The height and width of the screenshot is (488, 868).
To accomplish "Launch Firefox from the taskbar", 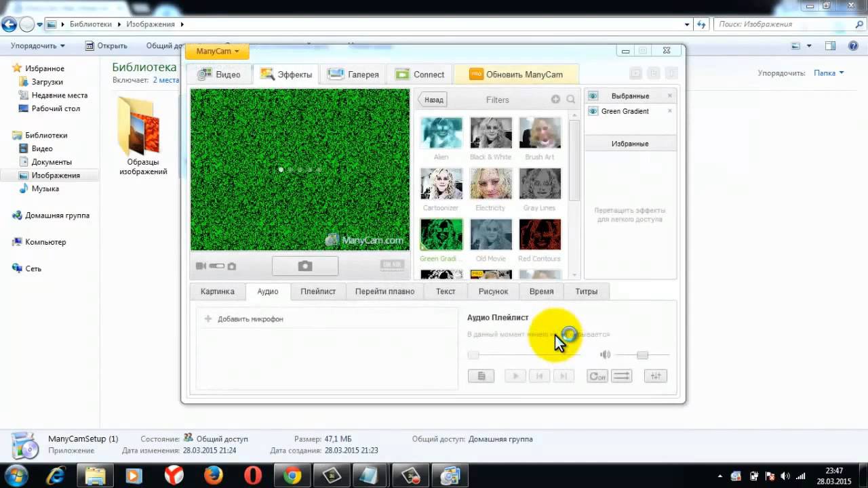I will click(x=213, y=476).
